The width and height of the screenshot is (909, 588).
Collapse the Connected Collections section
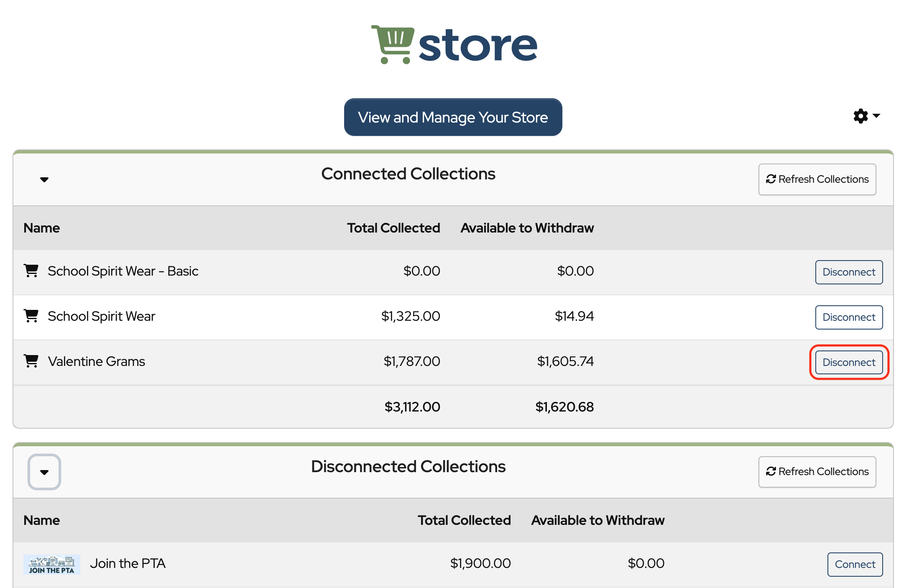[44, 179]
